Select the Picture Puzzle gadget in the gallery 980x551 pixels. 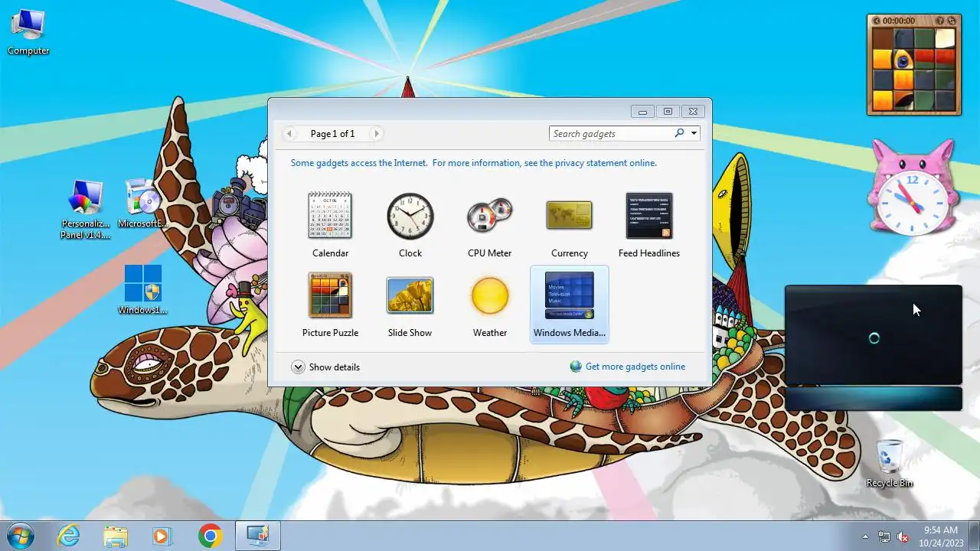click(330, 305)
